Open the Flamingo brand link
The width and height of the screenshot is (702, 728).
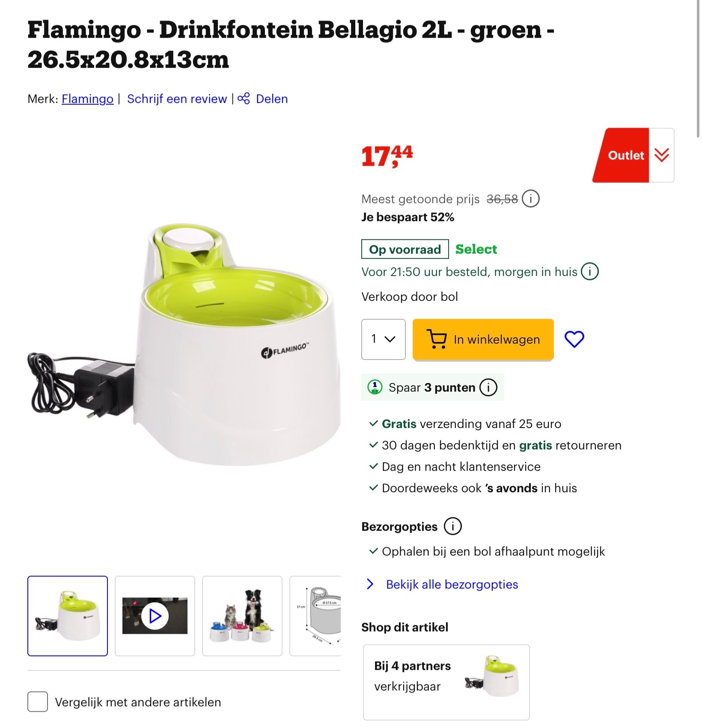tap(87, 99)
